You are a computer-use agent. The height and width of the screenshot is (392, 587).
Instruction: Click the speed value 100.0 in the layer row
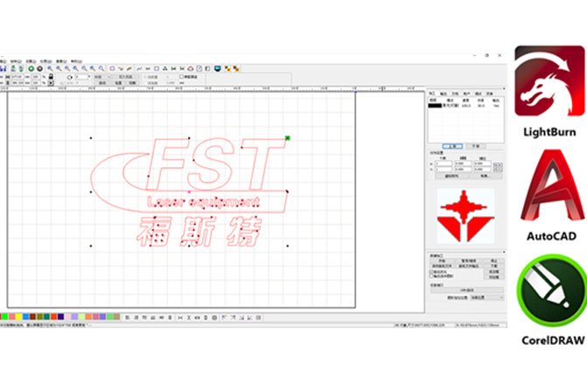coord(465,106)
